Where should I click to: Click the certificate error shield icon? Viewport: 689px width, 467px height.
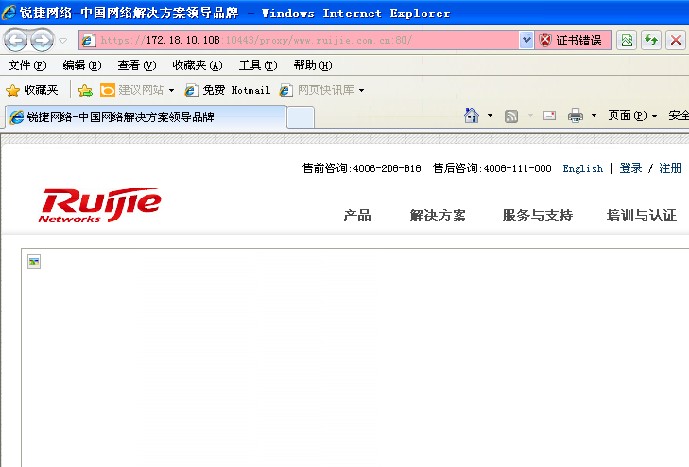pyautogui.click(x=545, y=40)
